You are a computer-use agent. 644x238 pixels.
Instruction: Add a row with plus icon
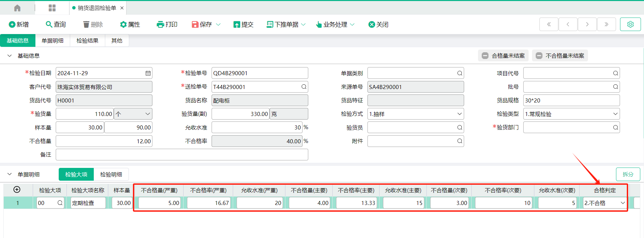click(x=17, y=190)
